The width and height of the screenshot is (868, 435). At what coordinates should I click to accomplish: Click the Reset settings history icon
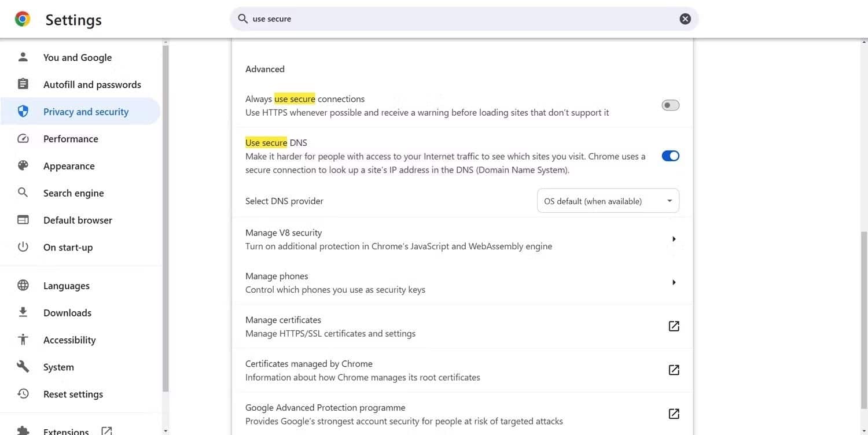click(23, 394)
